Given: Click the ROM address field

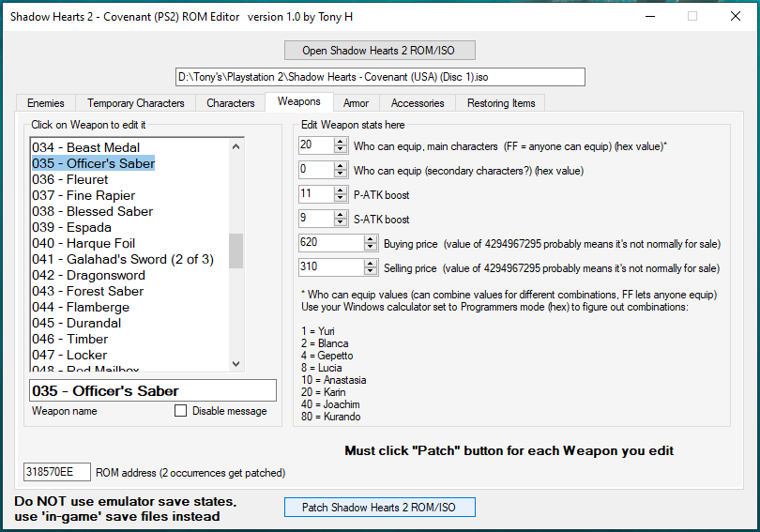Looking at the screenshot, I should [56, 472].
